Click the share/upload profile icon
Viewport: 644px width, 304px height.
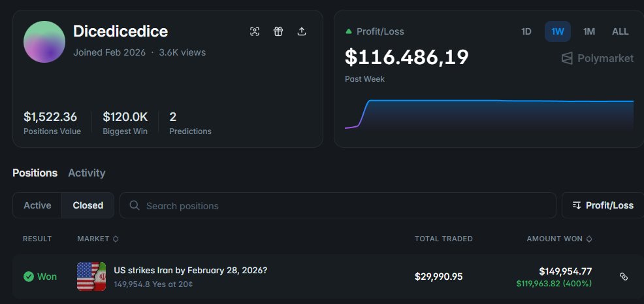click(x=302, y=31)
